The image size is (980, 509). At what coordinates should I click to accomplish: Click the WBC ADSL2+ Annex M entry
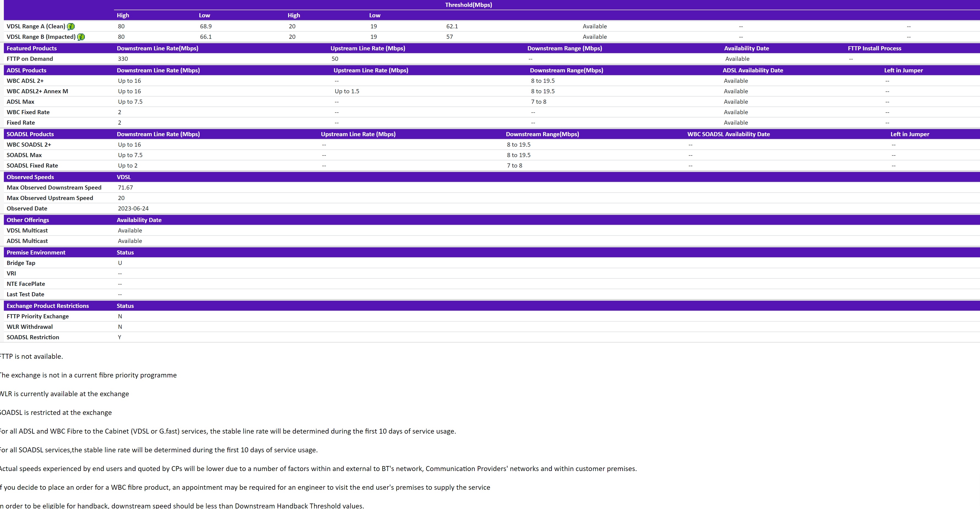[37, 91]
